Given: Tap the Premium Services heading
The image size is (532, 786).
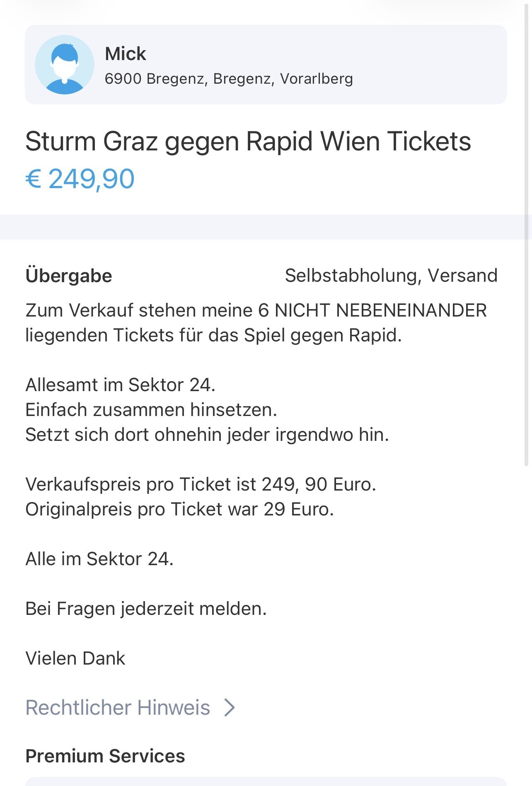Looking at the screenshot, I should click(105, 756).
